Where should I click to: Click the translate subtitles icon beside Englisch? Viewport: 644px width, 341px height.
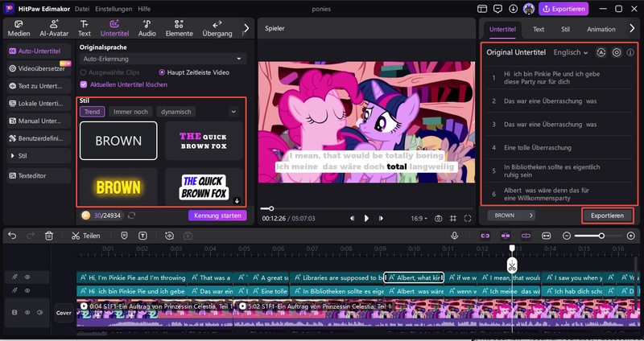click(x=601, y=52)
